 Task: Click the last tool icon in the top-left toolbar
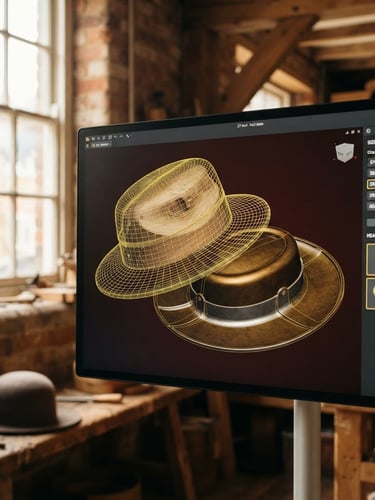128,136
